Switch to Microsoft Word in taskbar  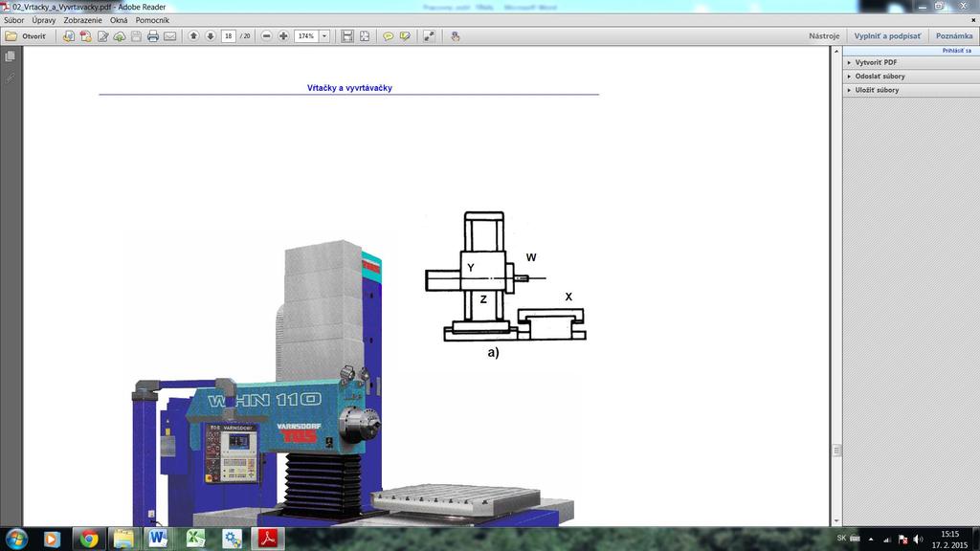(x=159, y=539)
